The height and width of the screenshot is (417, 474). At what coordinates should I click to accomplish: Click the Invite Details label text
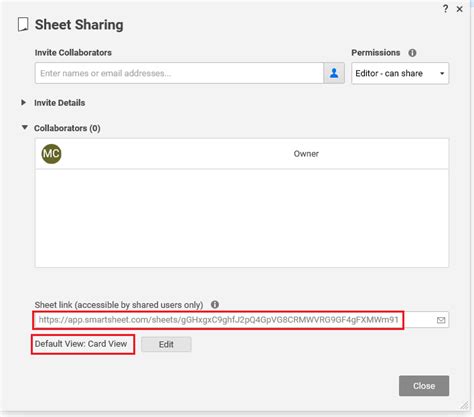click(x=59, y=103)
